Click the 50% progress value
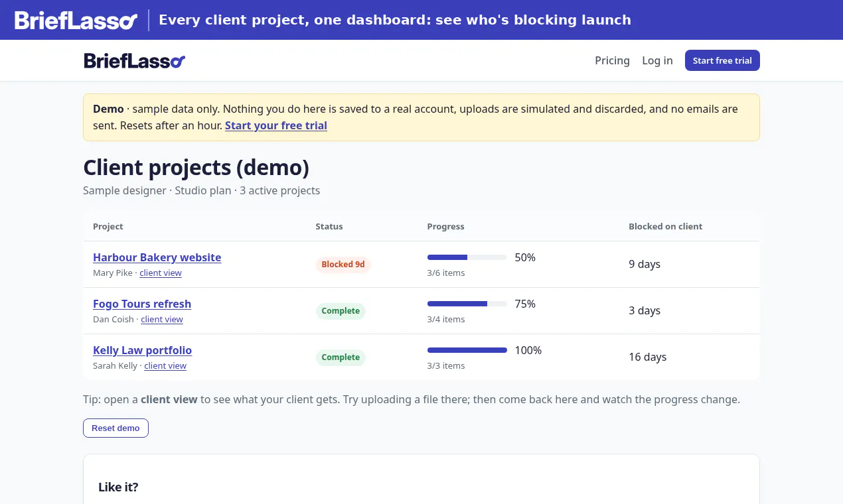 pos(525,257)
